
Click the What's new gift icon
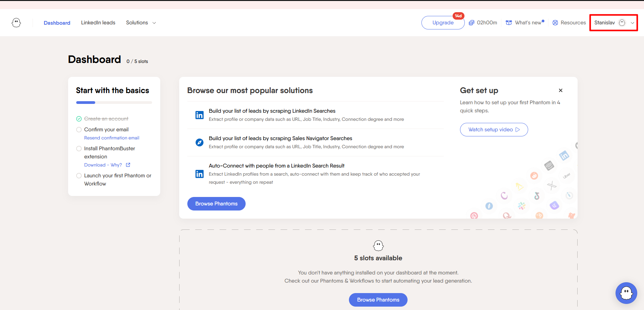(x=508, y=23)
